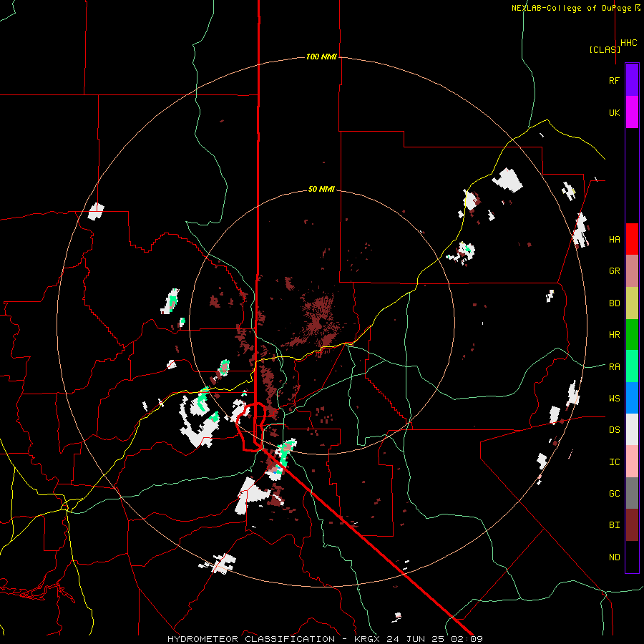
Task: Select the GR pink-brown legend swatch
Action: pos(632,270)
